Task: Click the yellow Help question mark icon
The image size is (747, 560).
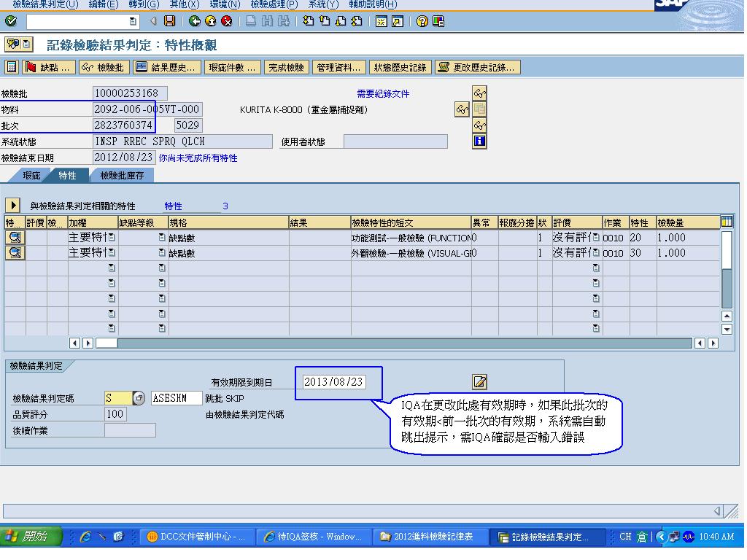Action: coord(422,21)
